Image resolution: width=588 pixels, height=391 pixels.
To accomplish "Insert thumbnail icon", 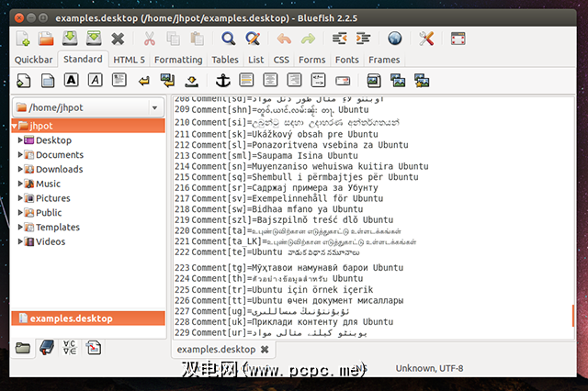I will [398, 81].
